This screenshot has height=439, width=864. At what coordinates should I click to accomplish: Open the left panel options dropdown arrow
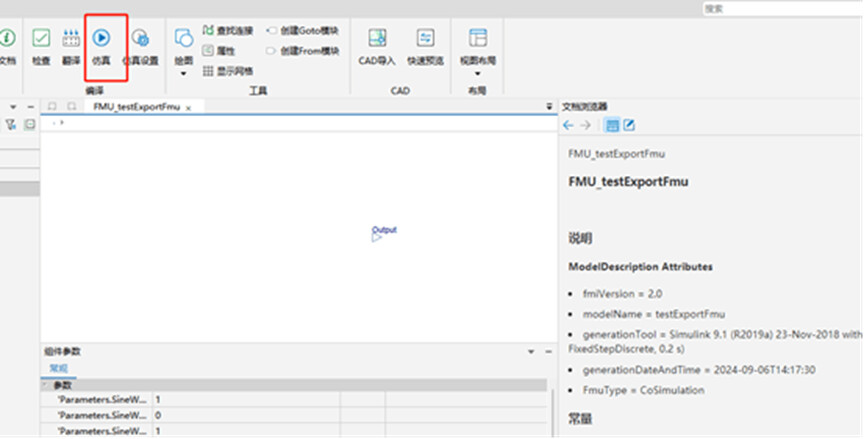[x=13, y=107]
